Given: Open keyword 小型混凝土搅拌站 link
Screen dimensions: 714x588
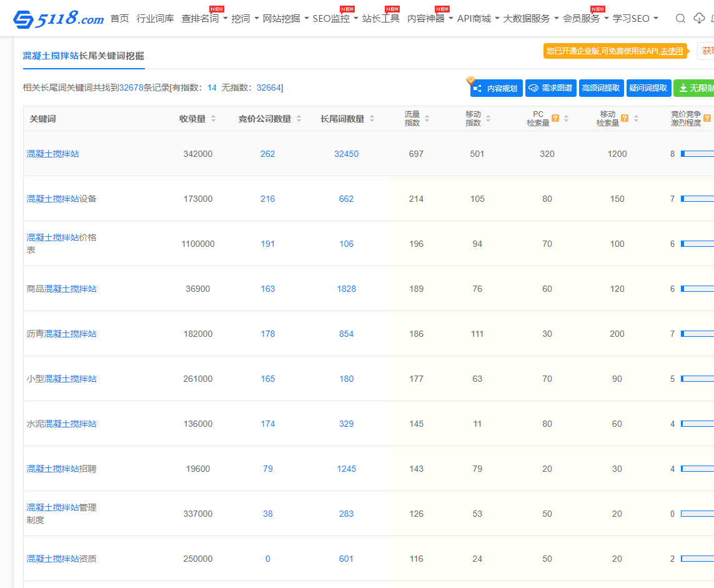Looking at the screenshot, I should coord(61,379).
